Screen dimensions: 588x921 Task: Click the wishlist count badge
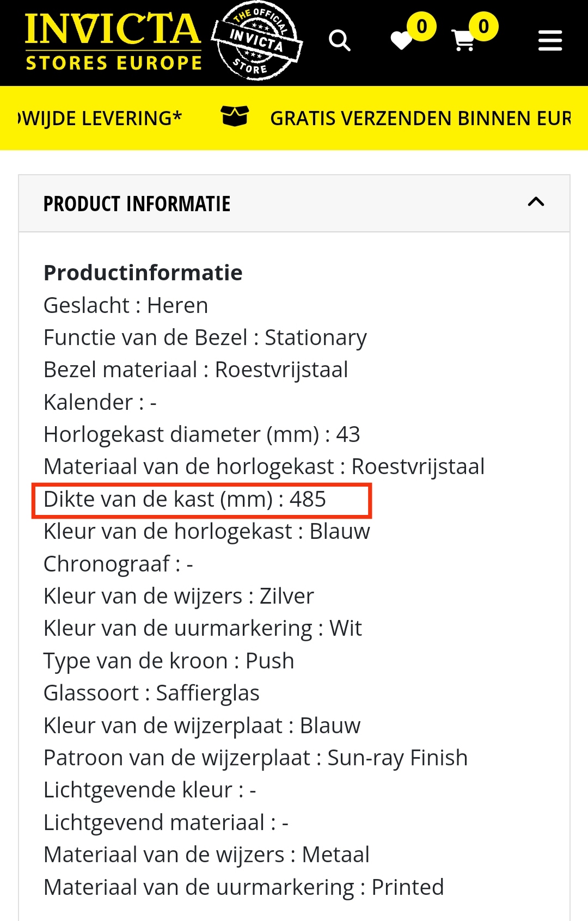(x=421, y=26)
